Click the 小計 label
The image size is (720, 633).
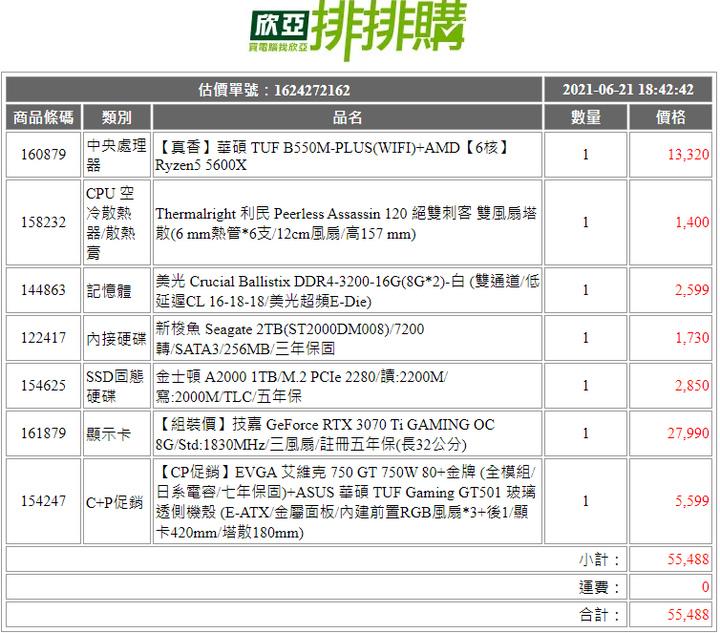[599, 560]
